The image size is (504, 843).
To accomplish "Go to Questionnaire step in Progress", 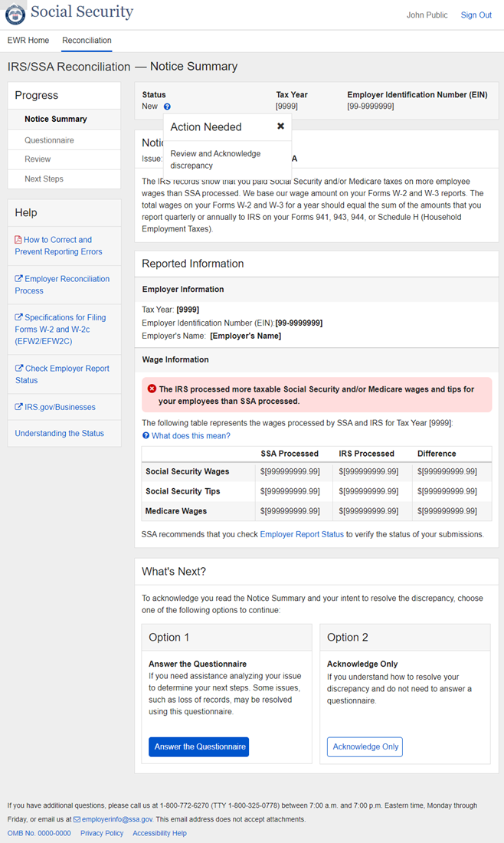I will pos(49,140).
